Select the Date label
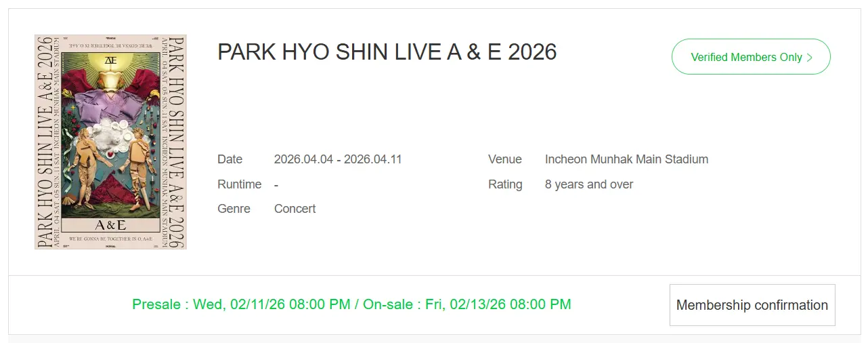 pos(230,159)
